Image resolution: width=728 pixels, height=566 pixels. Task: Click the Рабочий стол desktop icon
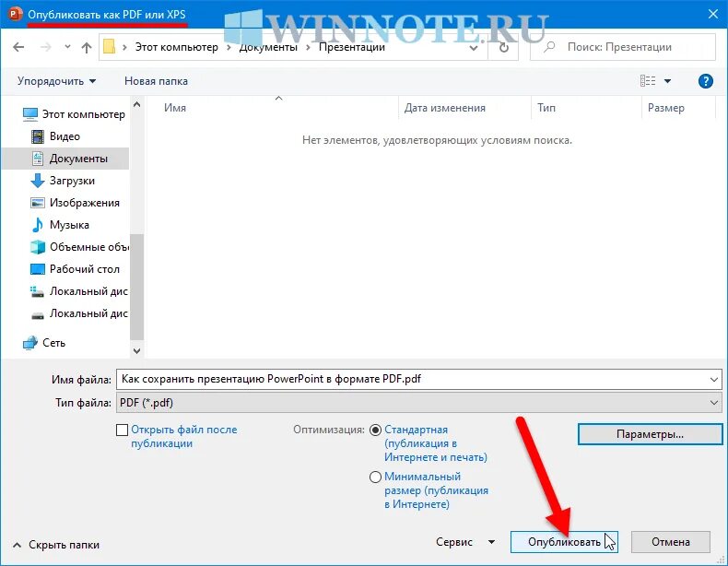[38, 269]
